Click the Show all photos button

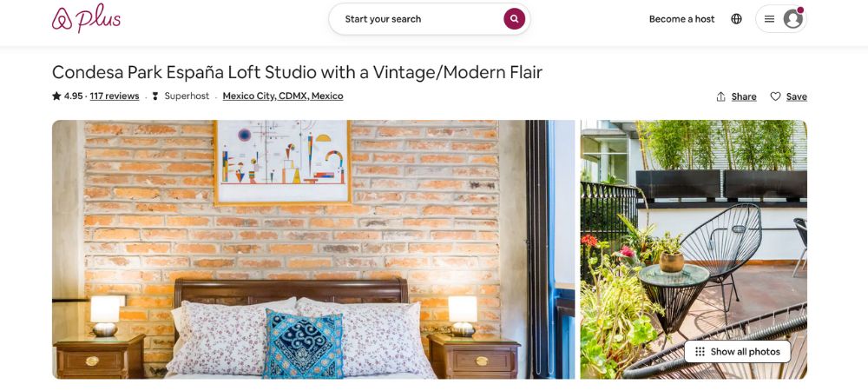(737, 352)
